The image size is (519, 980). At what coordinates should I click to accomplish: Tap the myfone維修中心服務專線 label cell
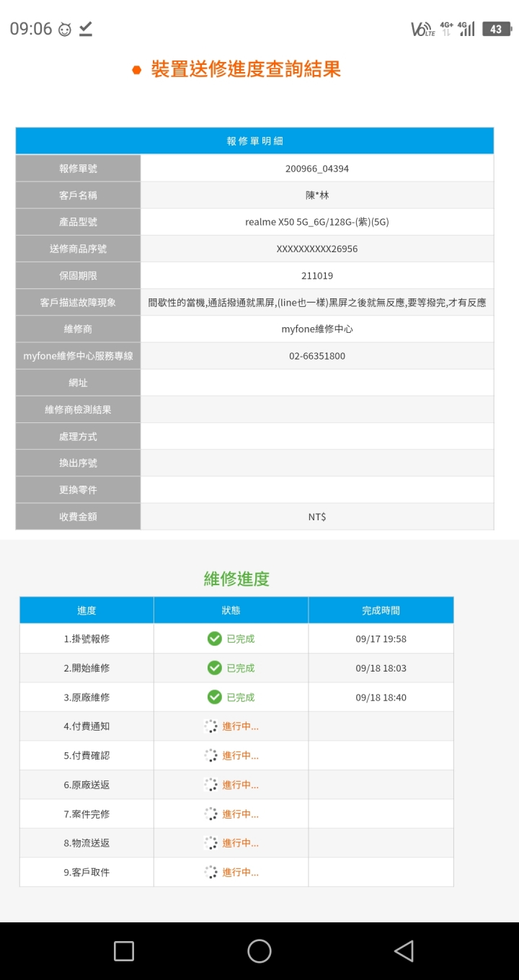(78, 356)
